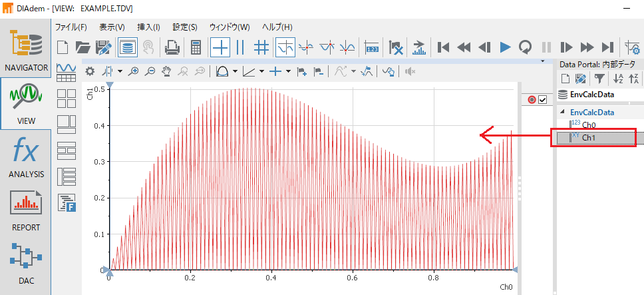644x295 pixels.
Task: Sort channels ascending A to Z
Action: pos(618,78)
